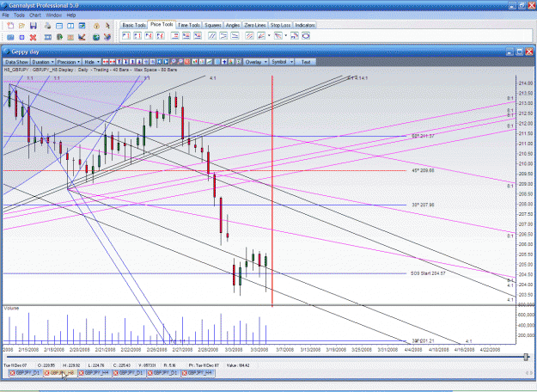The image size is (537, 392).
Task: Click the 4/22/2008 date on the time axis
Action: (490, 350)
